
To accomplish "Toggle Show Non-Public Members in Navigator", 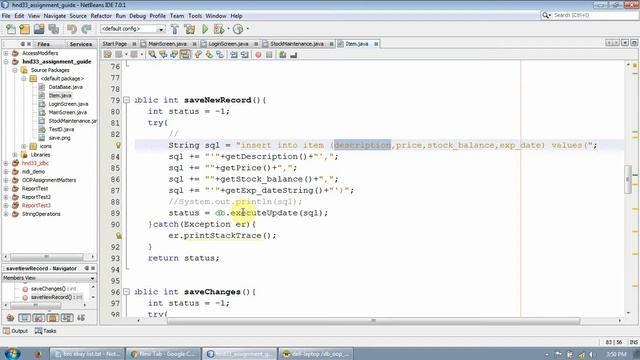I will coord(53,318).
